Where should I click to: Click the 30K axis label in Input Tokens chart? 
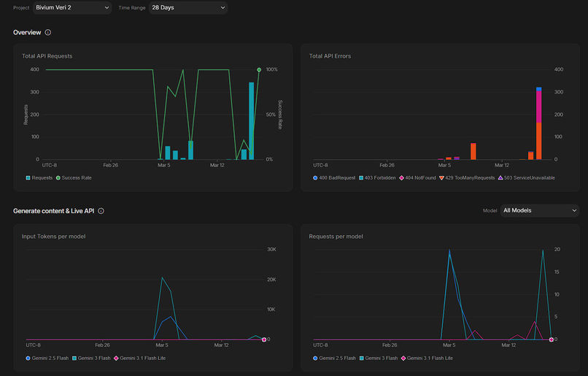point(271,250)
